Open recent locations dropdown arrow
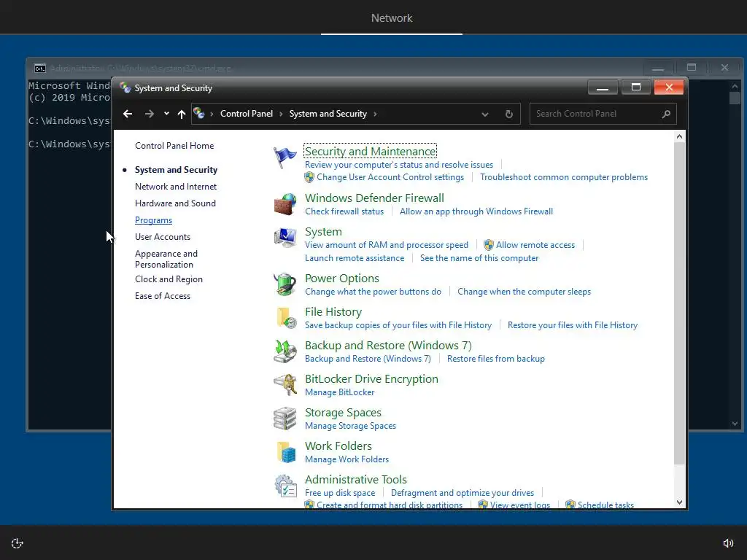This screenshot has height=560, width=747. (x=166, y=114)
